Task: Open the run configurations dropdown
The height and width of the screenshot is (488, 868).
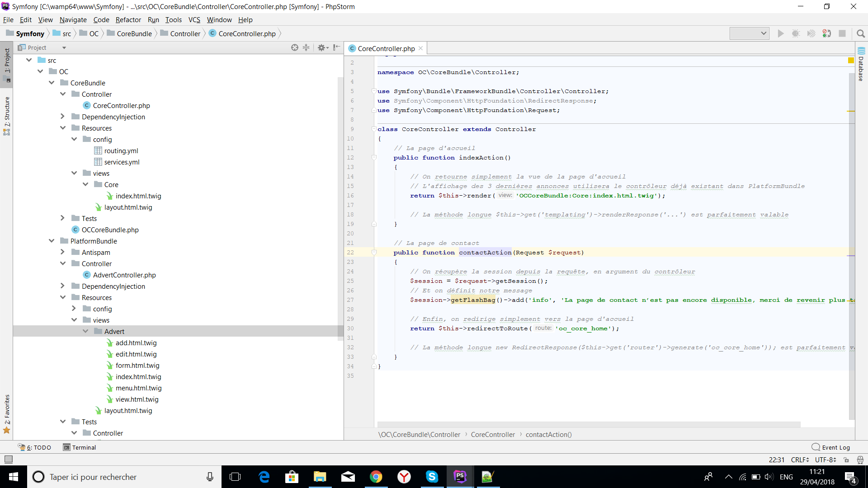Action: click(x=750, y=33)
